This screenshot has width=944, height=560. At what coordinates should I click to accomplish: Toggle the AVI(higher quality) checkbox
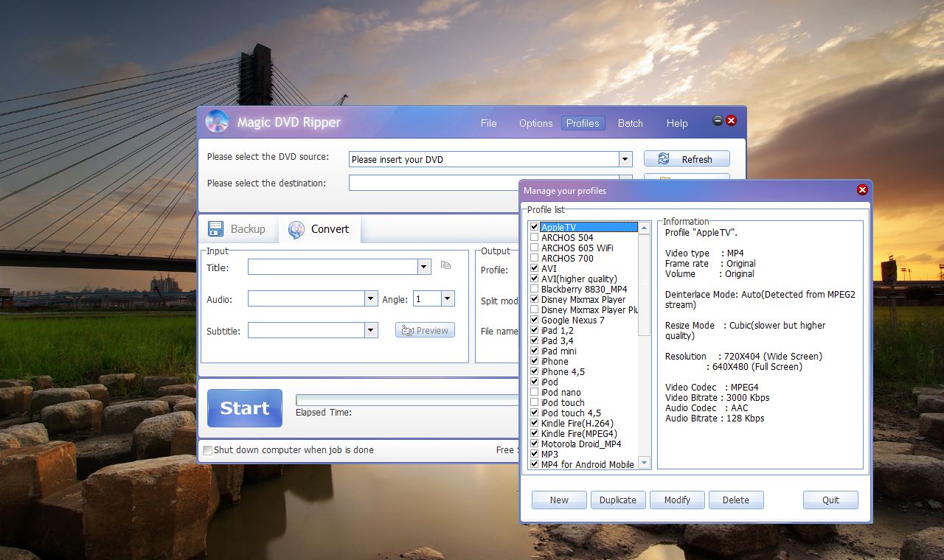click(535, 279)
